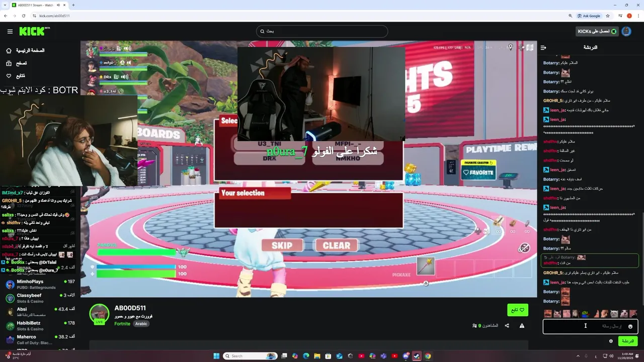This screenshot has width=644, height=362.
Task: Open MimhoPlays recommended channel
Action: point(40,284)
